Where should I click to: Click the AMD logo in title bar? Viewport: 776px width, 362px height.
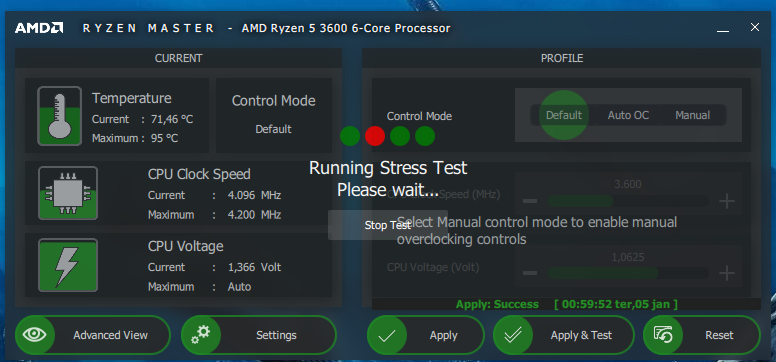39,28
